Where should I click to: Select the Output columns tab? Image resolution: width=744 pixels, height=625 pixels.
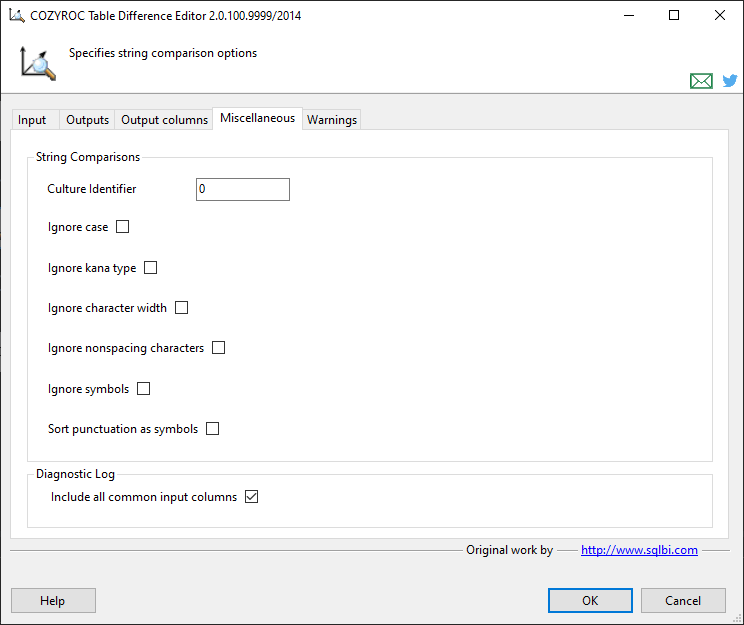click(x=164, y=120)
